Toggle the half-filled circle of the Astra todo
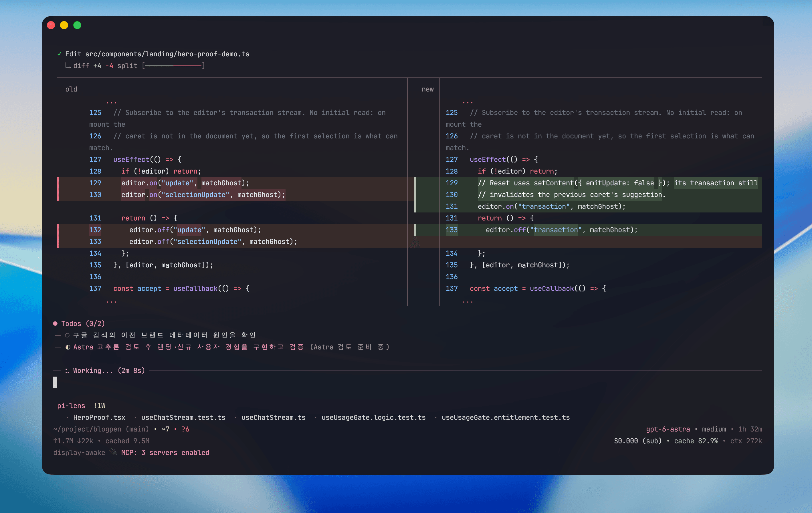 68,347
